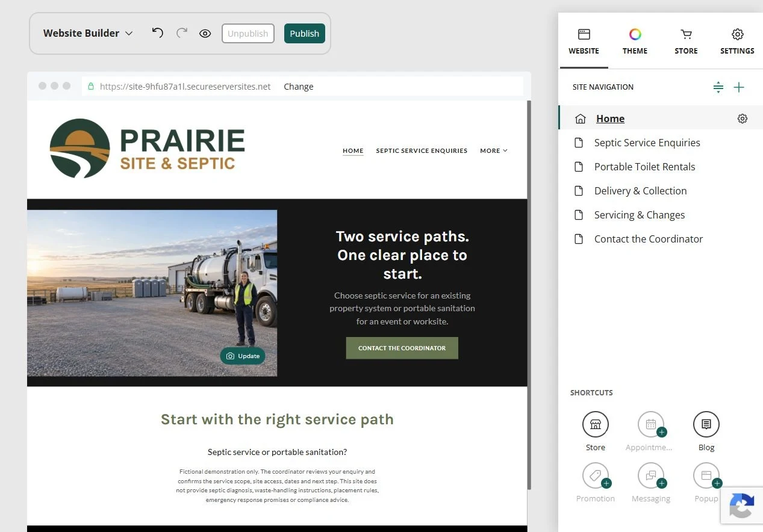Click the hero headline Two service paths
The image size is (763, 532).
point(402,255)
